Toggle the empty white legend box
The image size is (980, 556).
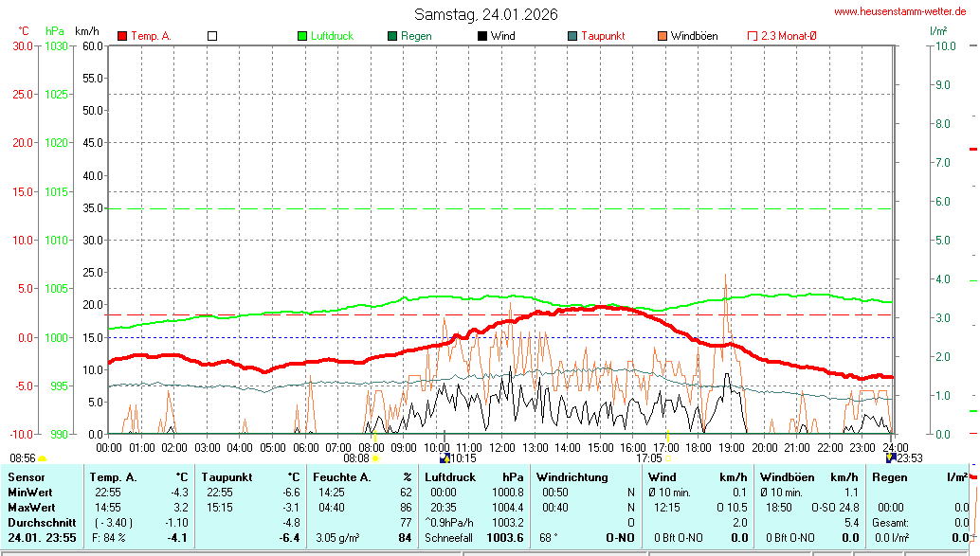pyautogui.click(x=212, y=36)
